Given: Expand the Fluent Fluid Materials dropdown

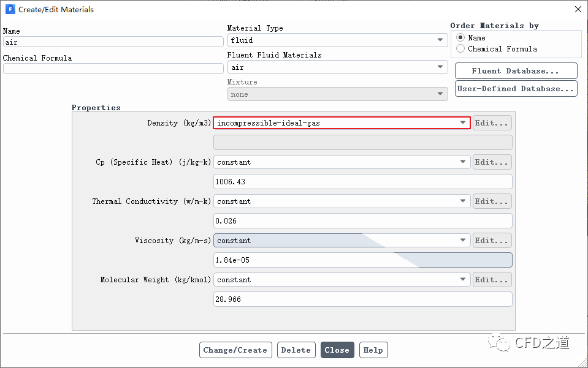Looking at the screenshot, I should tap(337, 67).
